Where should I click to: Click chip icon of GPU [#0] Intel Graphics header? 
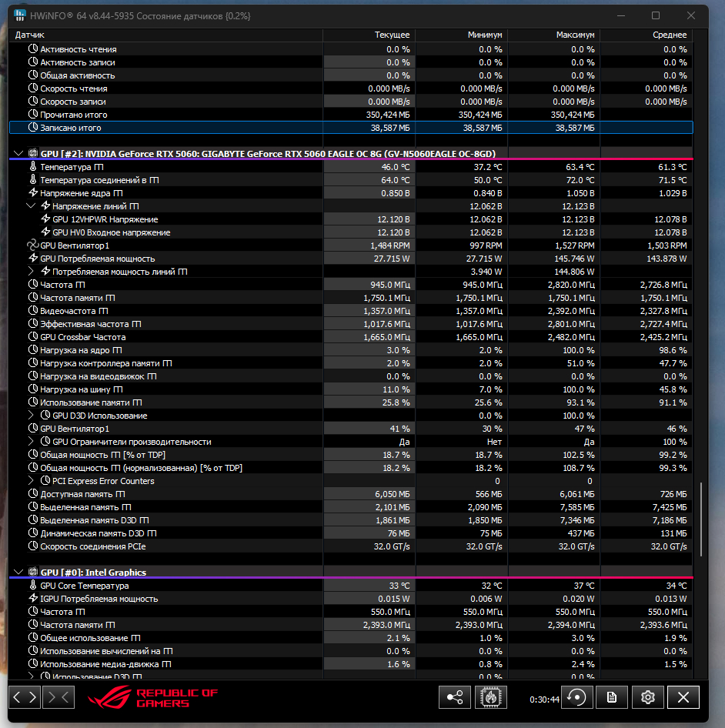click(33, 572)
